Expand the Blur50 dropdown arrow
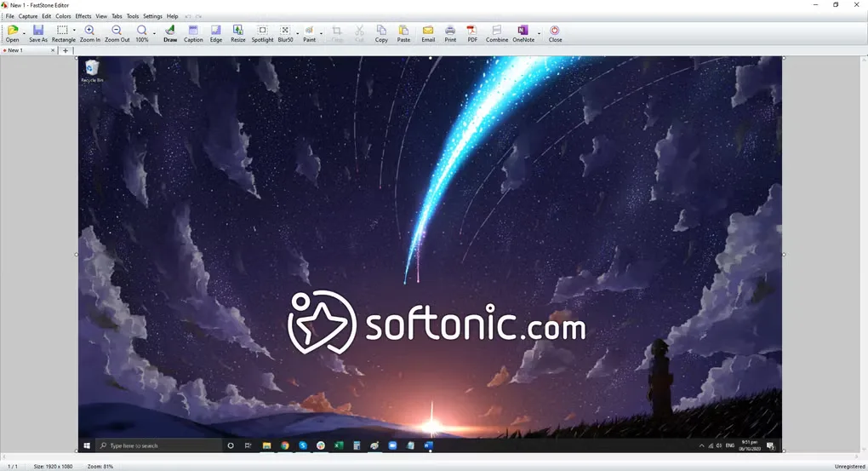 click(x=297, y=33)
